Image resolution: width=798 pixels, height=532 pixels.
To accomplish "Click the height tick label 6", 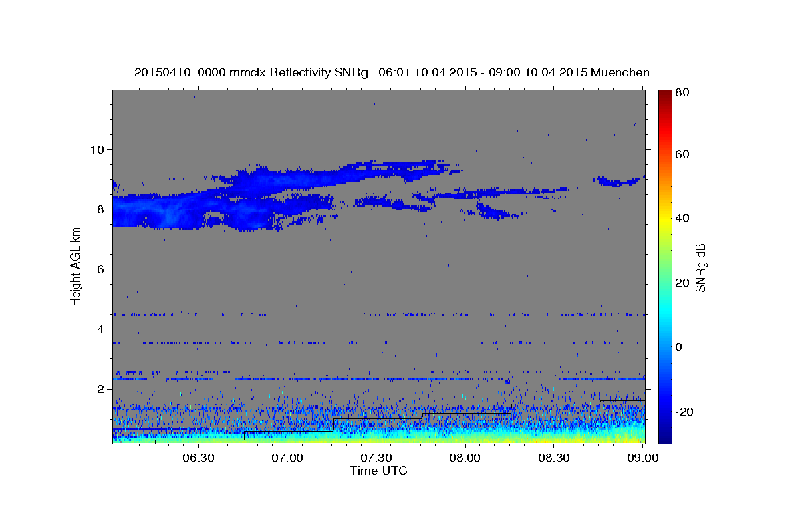I will [102, 269].
